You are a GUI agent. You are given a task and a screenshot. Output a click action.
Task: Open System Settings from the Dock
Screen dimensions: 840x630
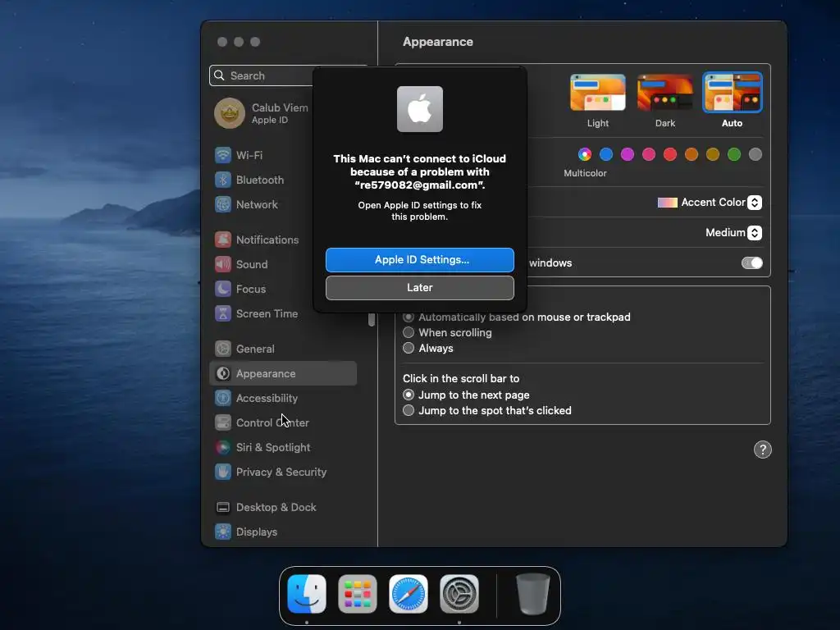point(459,594)
